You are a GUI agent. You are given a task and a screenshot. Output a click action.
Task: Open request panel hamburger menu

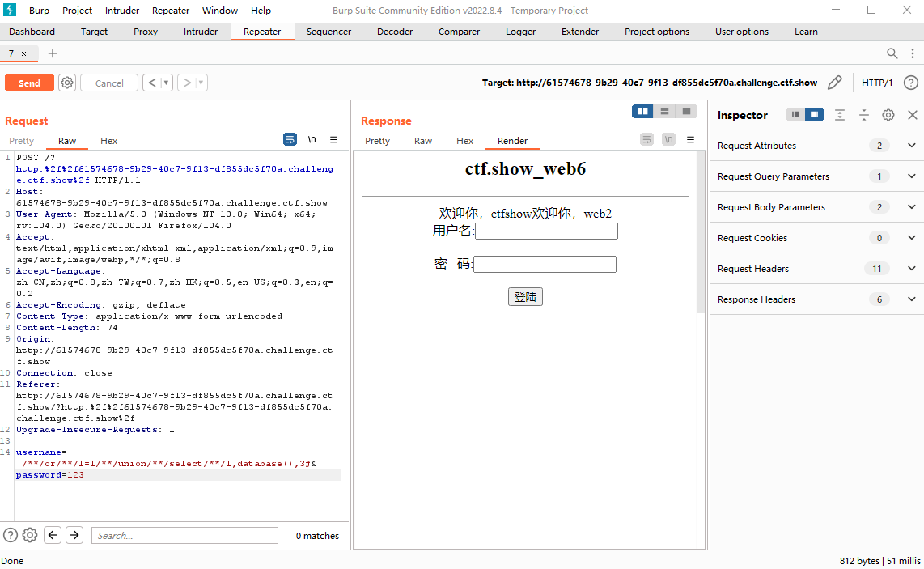point(333,140)
